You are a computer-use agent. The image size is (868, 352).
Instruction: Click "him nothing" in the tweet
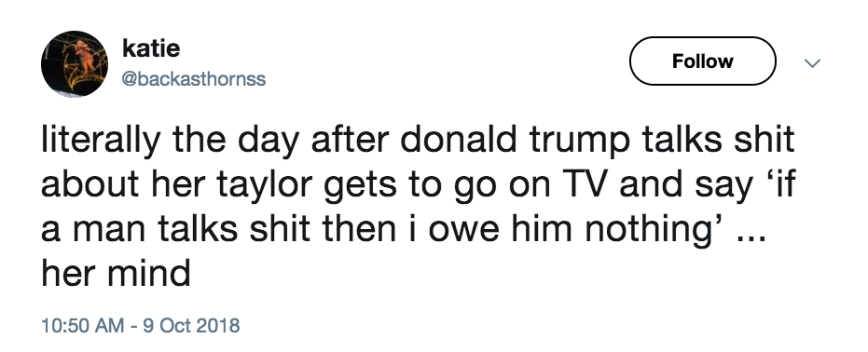click(626, 230)
